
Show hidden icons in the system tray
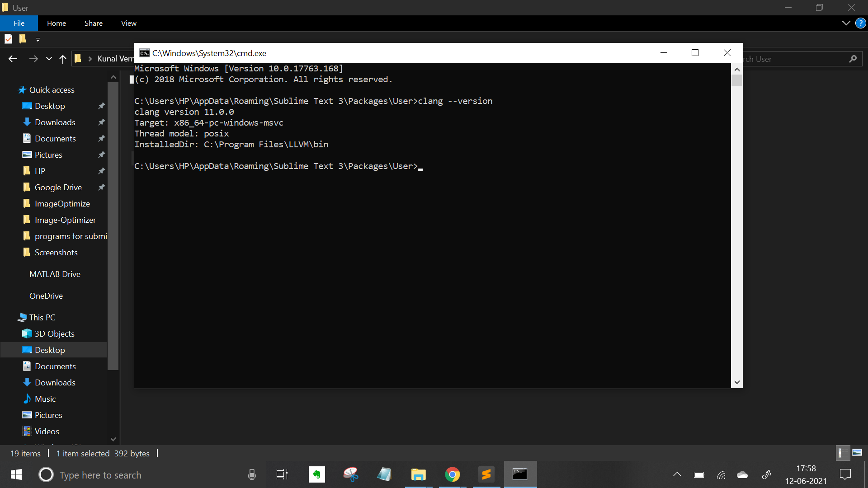(x=677, y=474)
